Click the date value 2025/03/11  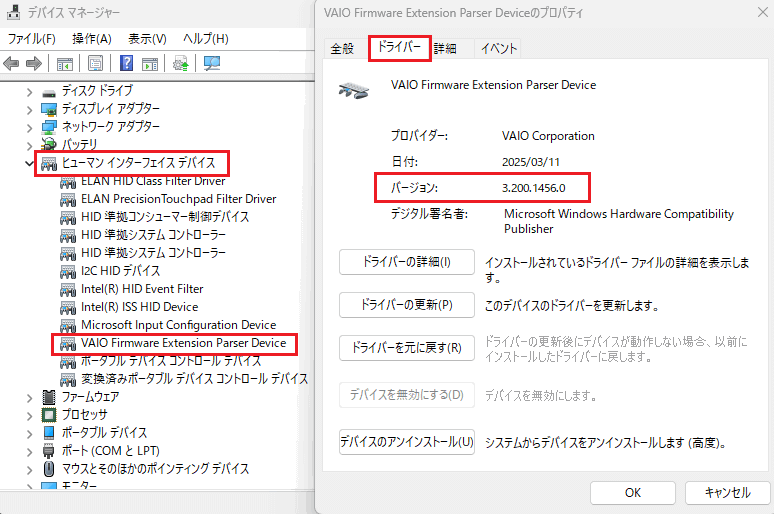tap(531, 162)
